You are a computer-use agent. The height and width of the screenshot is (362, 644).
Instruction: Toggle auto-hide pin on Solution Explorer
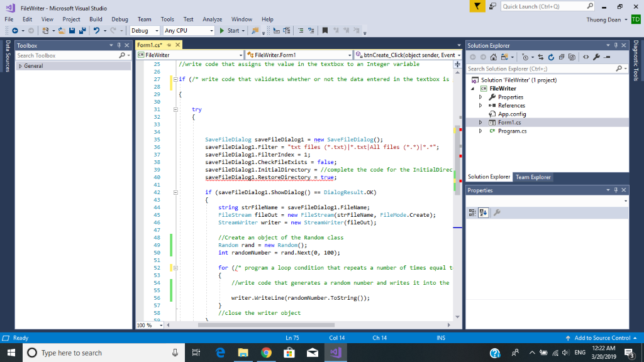click(x=616, y=45)
